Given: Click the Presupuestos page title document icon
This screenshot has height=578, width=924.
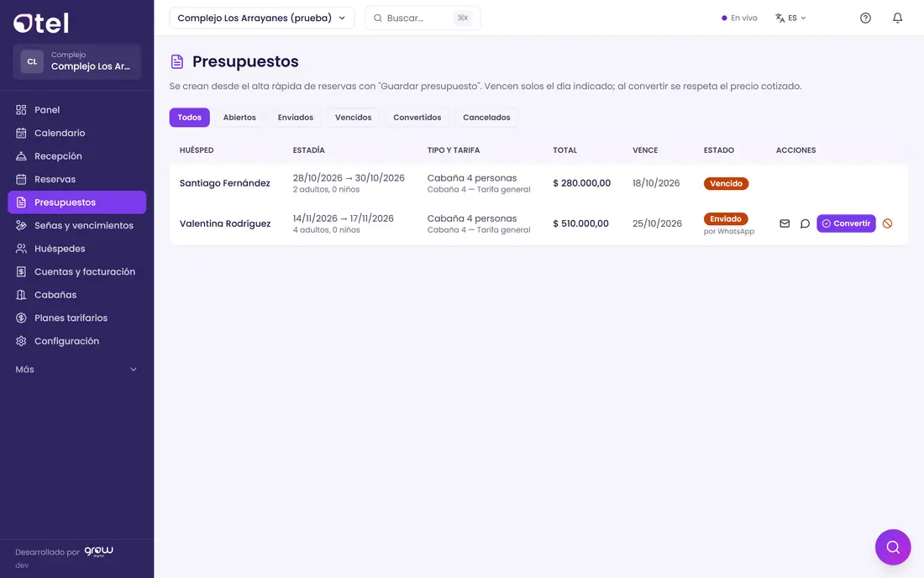Looking at the screenshot, I should (176, 61).
